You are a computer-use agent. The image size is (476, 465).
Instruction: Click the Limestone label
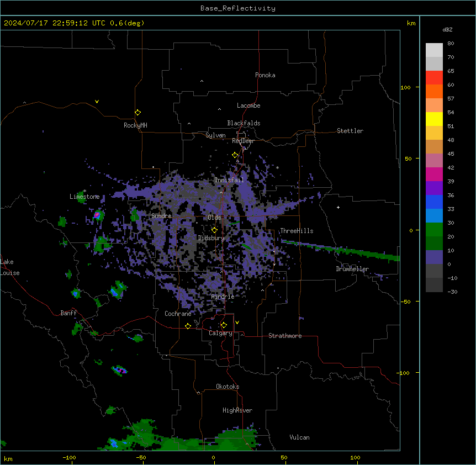[x=84, y=197]
